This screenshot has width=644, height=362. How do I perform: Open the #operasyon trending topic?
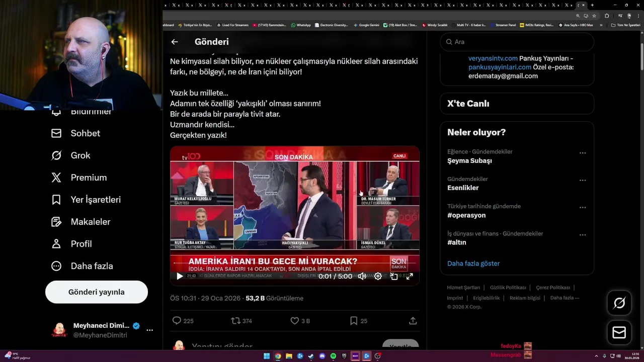click(x=466, y=215)
